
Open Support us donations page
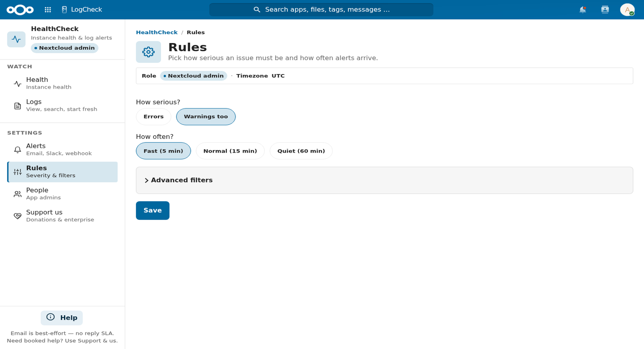[x=62, y=216]
